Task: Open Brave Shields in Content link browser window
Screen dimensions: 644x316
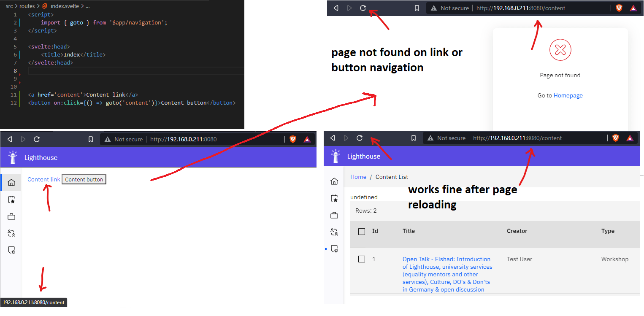Action: click(x=293, y=139)
